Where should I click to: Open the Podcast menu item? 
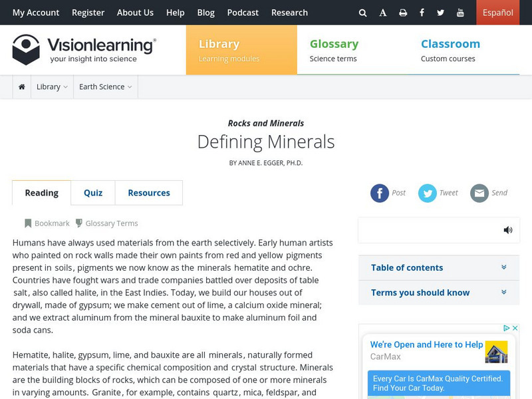point(243,13)
